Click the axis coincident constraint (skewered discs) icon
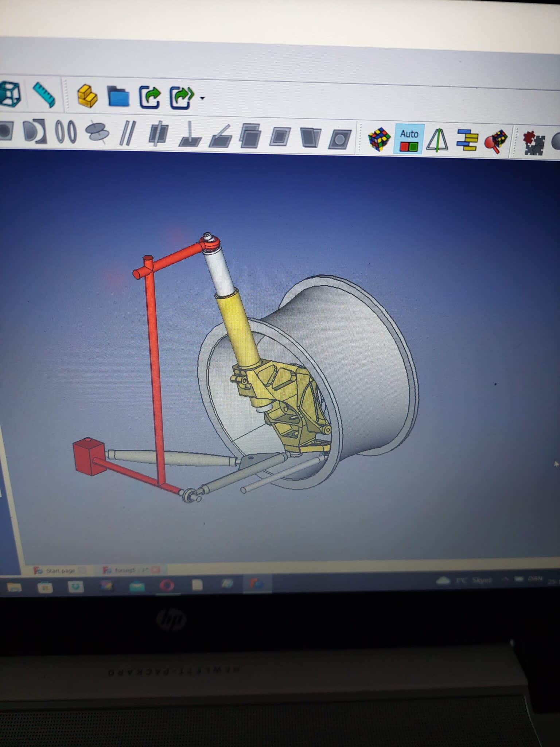Viewport: 560px width, 747px height. coord(97,132)
